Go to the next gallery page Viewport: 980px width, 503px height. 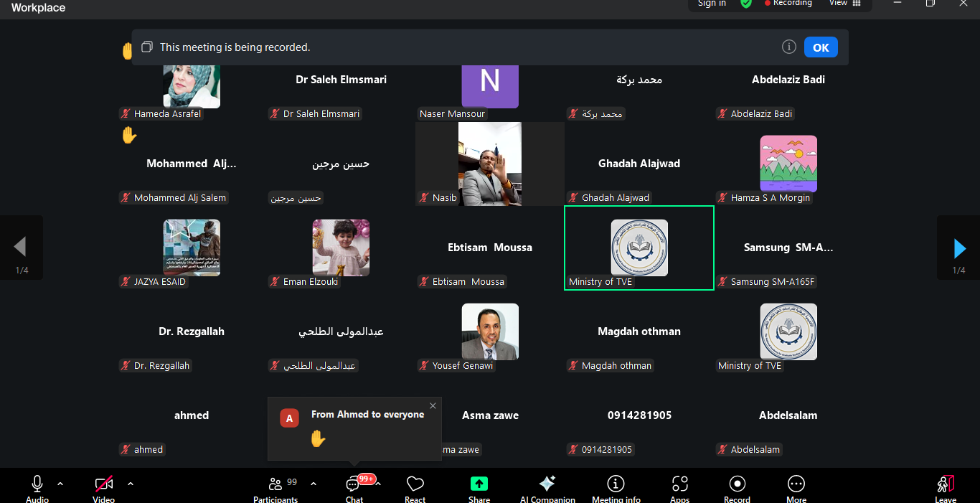tap(959, 248)
